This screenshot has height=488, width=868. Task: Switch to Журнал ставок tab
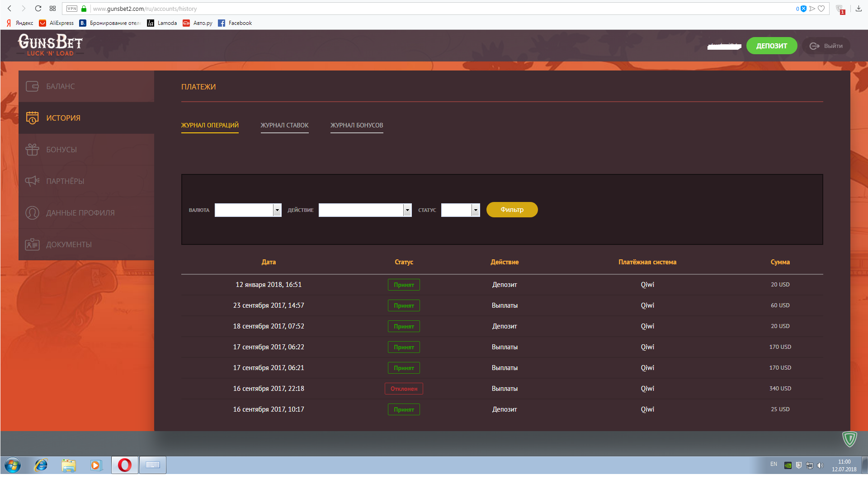coord(284,125)
